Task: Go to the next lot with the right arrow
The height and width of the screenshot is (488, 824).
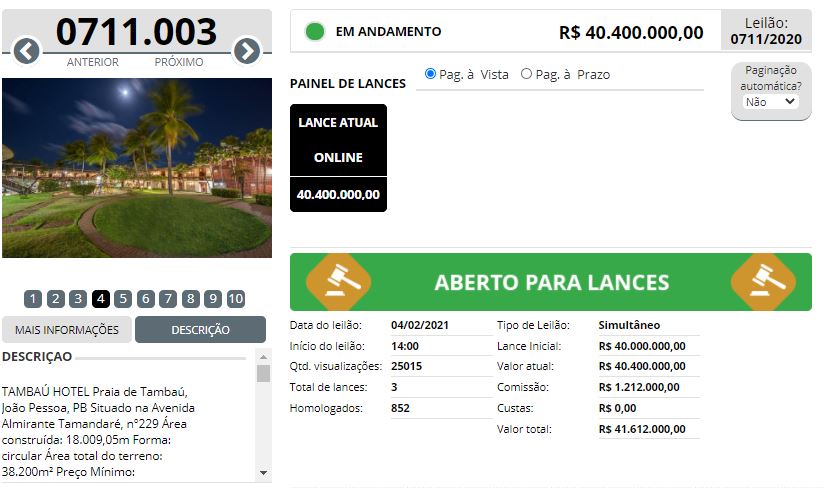Action: 247,51
